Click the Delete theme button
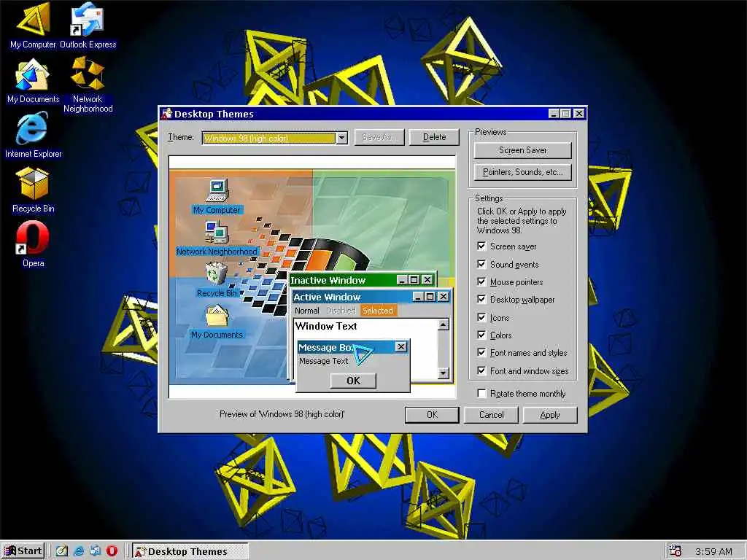 click(434, 137)
